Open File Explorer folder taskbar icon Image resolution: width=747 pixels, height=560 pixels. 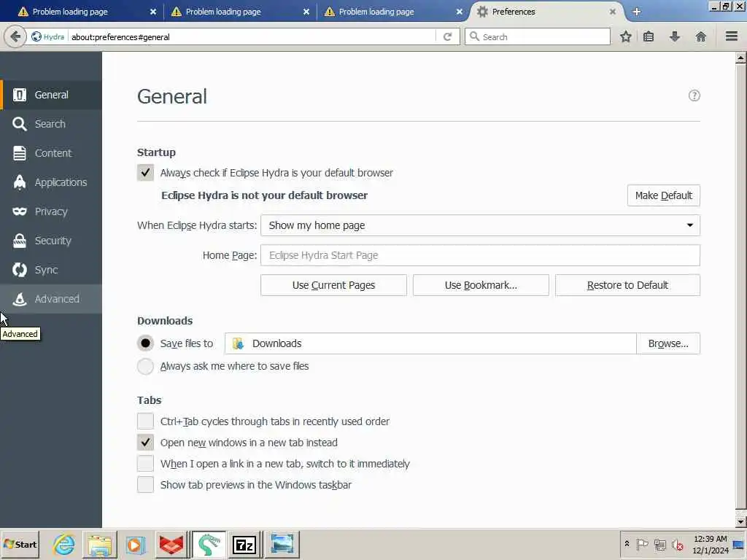point(99,544)
